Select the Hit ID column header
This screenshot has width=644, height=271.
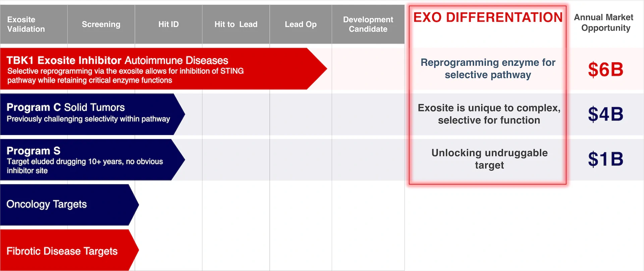coord(168,24)
